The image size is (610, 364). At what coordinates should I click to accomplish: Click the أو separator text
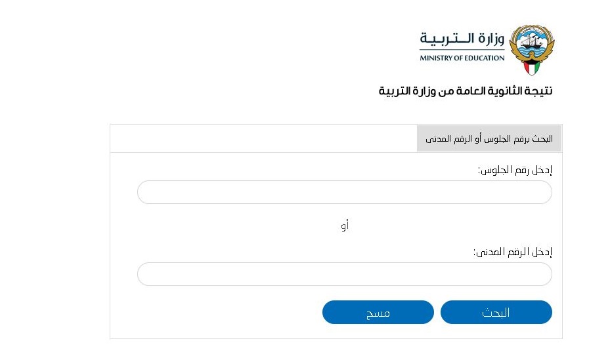(345, 226)
